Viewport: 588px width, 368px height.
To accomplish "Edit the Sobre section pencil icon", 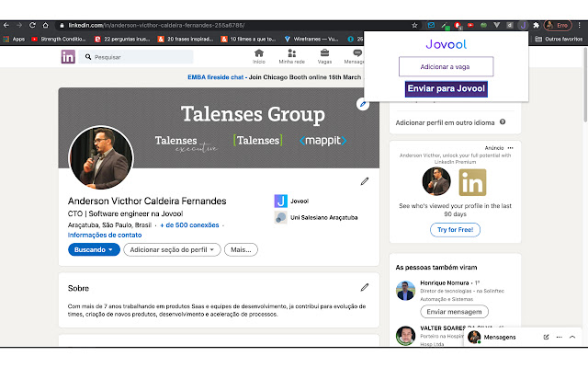I will point(365,287).
